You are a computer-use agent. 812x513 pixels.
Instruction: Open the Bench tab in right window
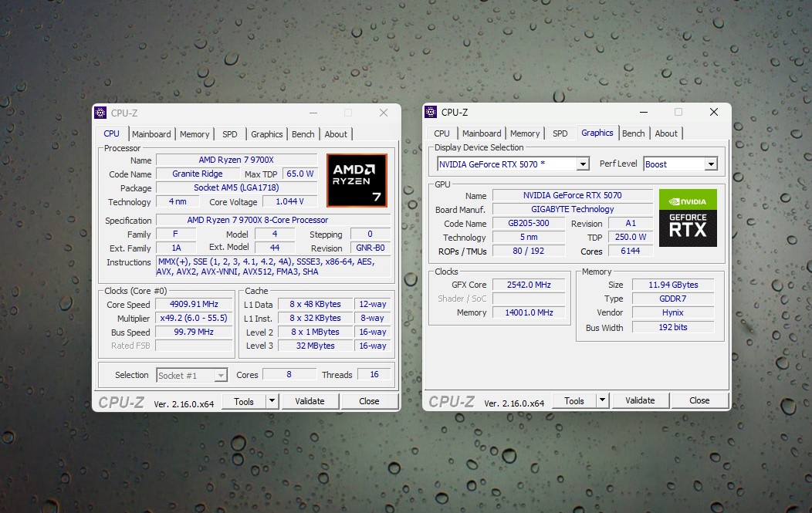coord(634,133)
